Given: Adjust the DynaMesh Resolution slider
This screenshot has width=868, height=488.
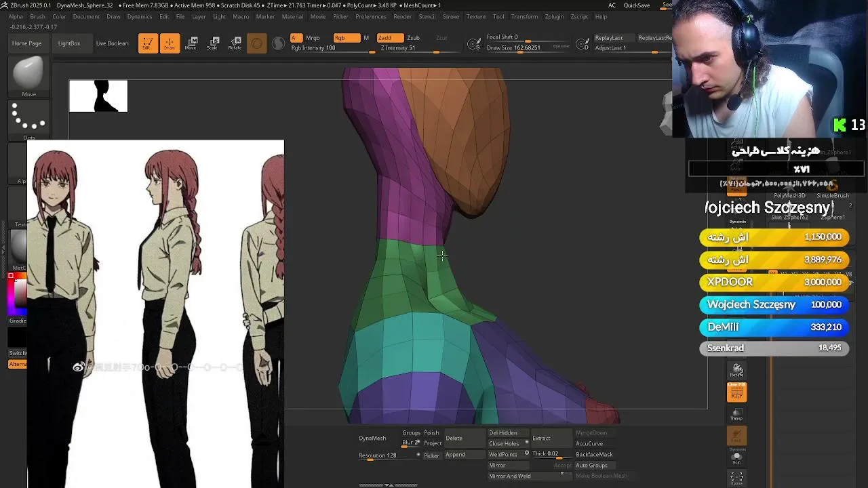Looking at the screenshot, I should pos(389,455).
